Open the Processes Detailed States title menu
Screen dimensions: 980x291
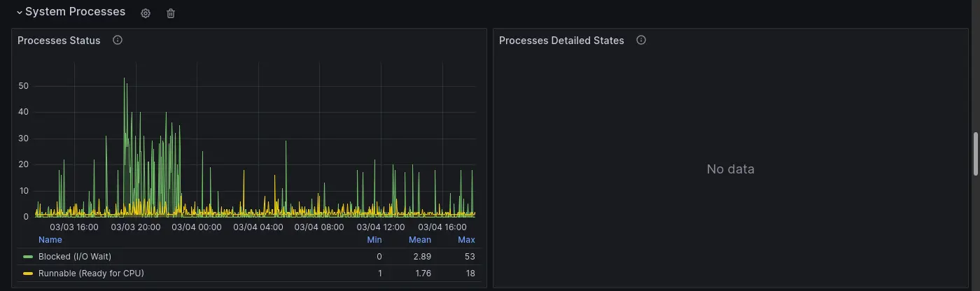point(561,41)
